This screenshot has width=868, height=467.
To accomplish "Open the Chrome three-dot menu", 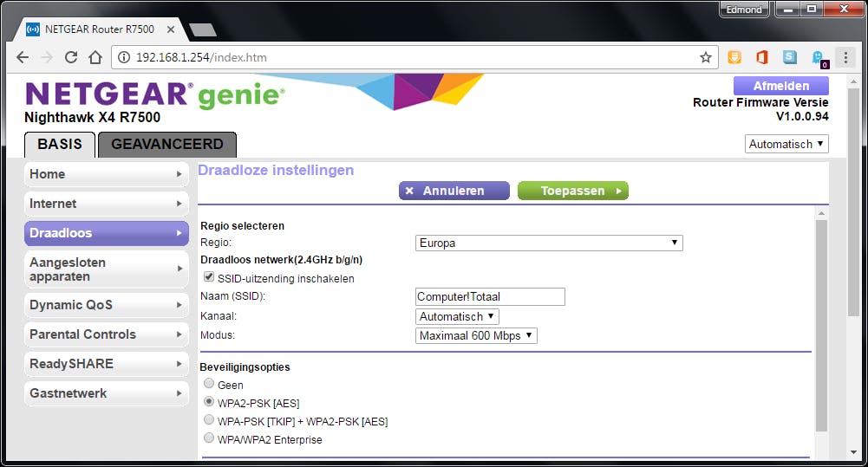I will pyautogui.click(x=845, y=57).
